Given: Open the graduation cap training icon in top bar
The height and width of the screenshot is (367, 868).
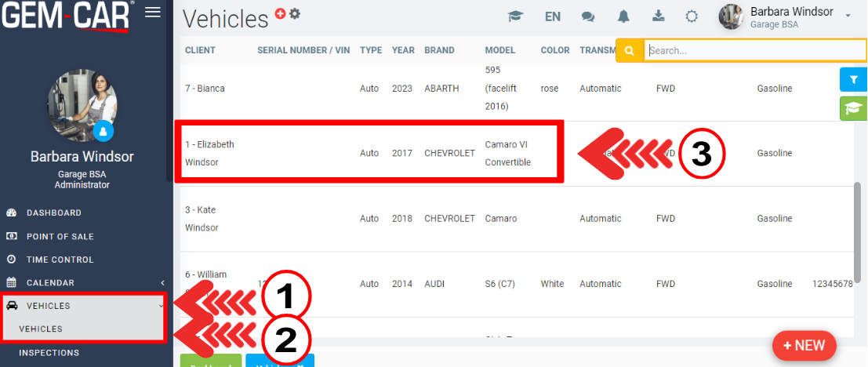Looking at the screenshot, I should (515, 16).
